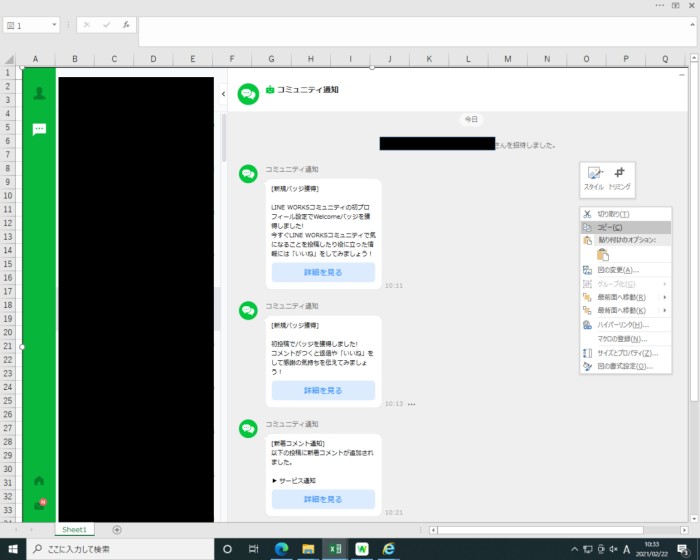This screenshot has height=560, width=700.
Task: Choose ハイパーリンク(H)... in the context menu
Action: pos(626,325)
